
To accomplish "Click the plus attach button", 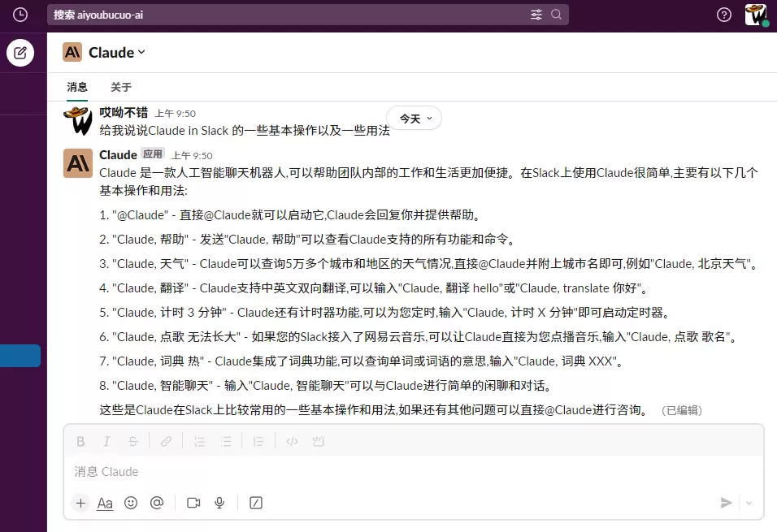I will coord(80,504).
